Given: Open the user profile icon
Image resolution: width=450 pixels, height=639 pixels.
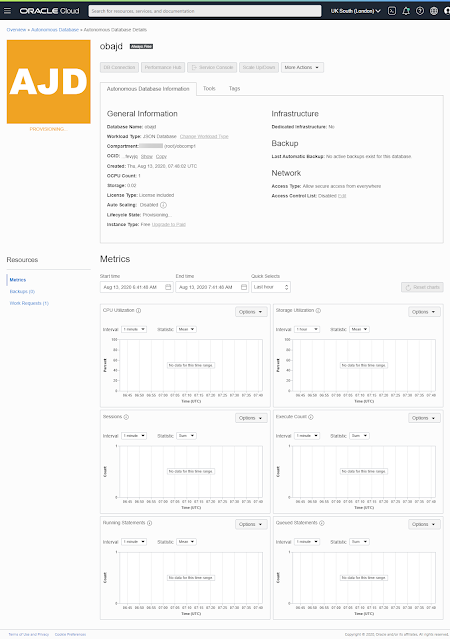Looking at the screenshot, I should [447, 11].
